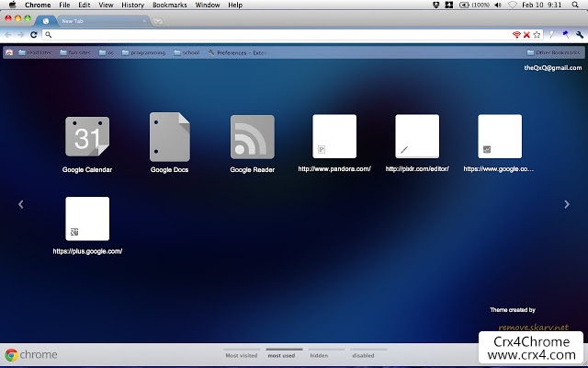Image resolution: width=588 pixels, height=368 pixels.
Task: Open the Window menu
Action: [x=208, y=5]
